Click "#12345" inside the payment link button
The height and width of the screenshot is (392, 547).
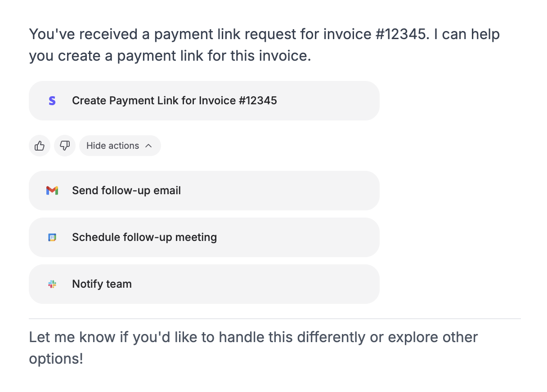[258, 101]
